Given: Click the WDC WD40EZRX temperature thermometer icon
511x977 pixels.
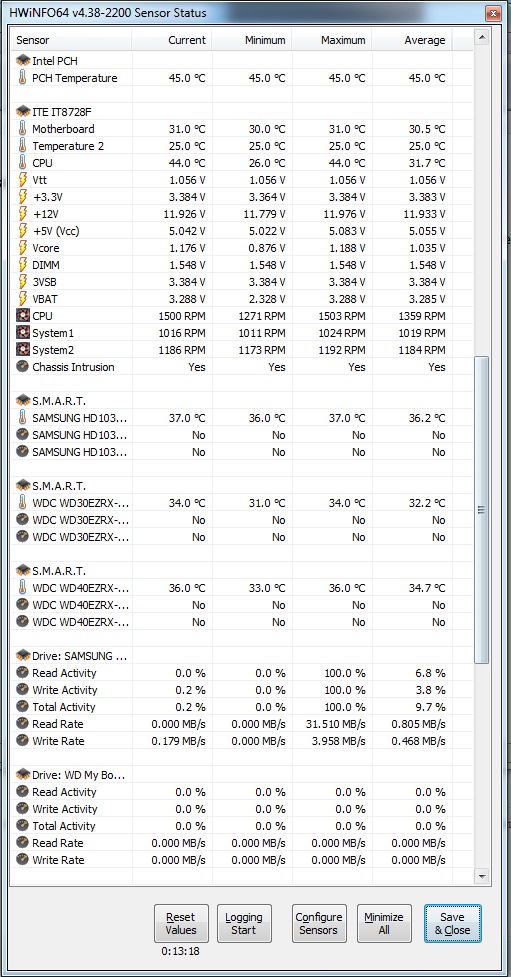Looking at the screenshot, I should 22,588.
